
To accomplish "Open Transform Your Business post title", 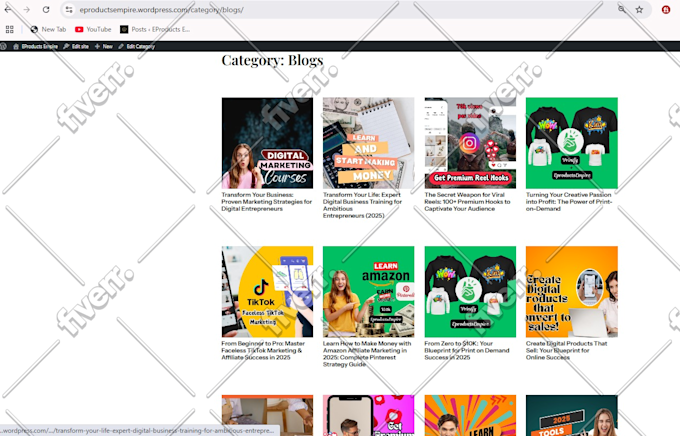I will [x=266, y=202].
